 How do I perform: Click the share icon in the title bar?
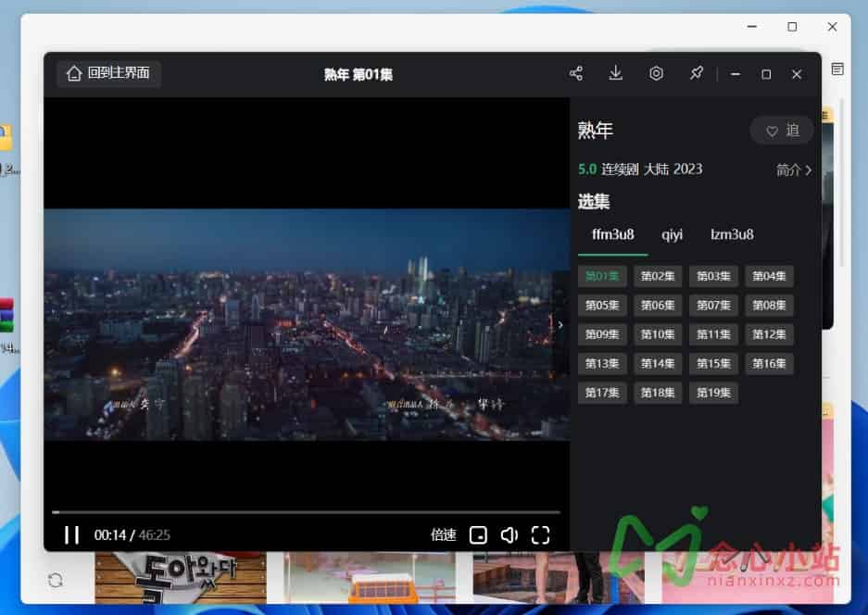[x=575, y=72]
